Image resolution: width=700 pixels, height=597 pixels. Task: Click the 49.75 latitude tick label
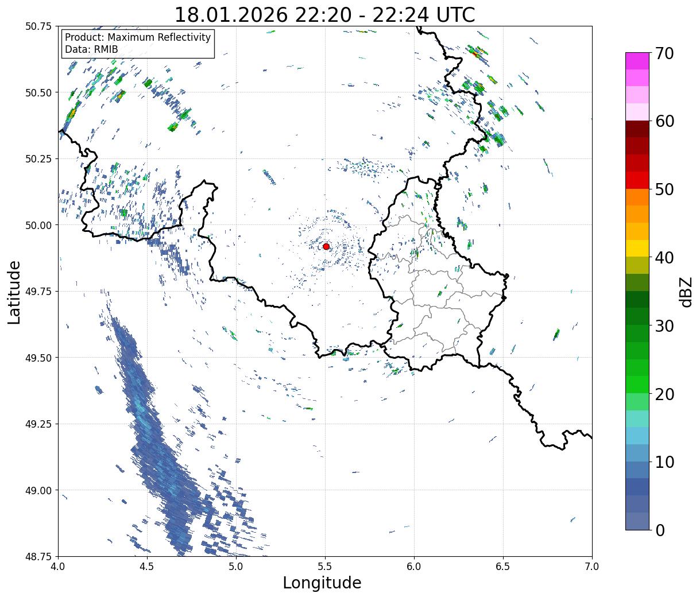point(38,292)
